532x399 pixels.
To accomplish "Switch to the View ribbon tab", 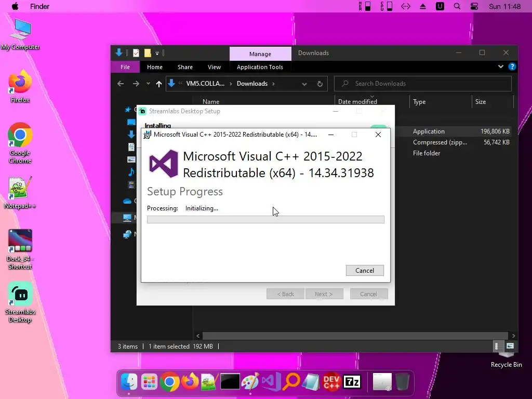I will click(x=214, y=67).
